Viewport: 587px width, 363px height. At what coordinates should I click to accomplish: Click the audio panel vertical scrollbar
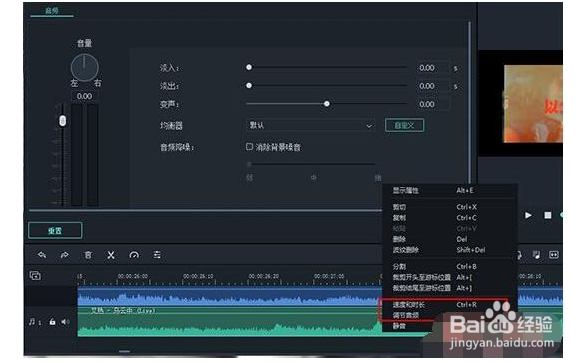[x=469, y=103]
